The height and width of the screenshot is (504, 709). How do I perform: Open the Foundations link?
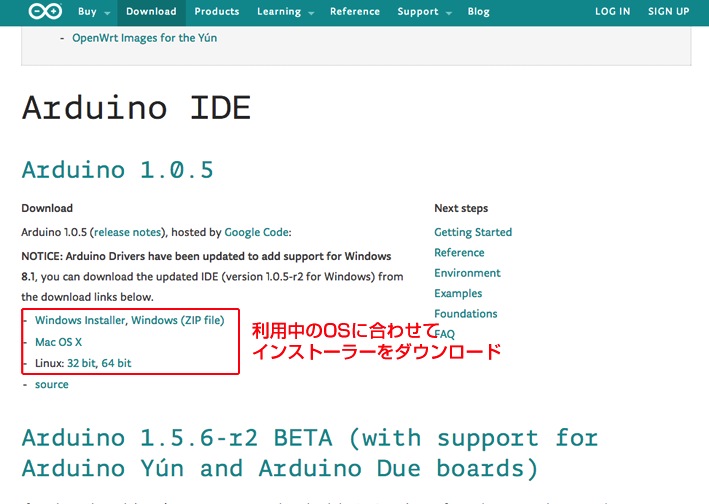pos(466,314)
